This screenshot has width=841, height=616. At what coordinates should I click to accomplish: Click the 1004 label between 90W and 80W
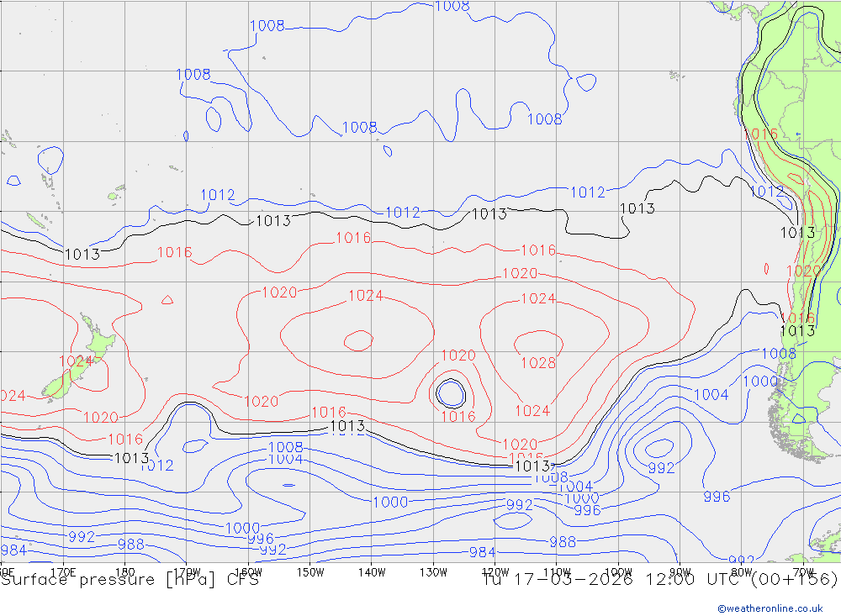(711, 395)
